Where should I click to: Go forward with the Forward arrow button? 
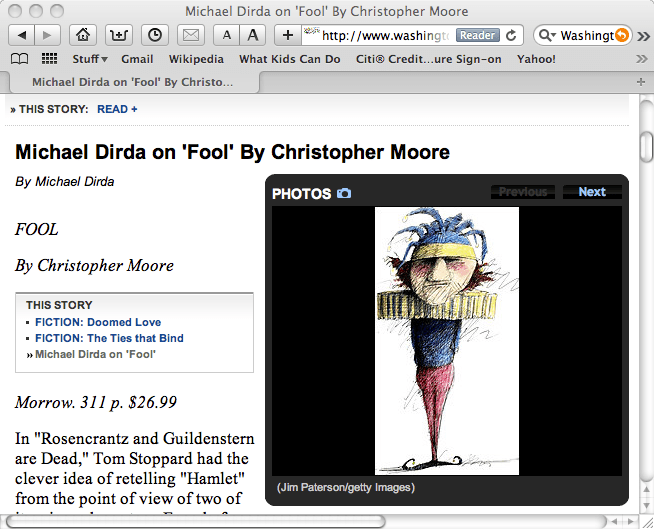[x=48, y=35]
